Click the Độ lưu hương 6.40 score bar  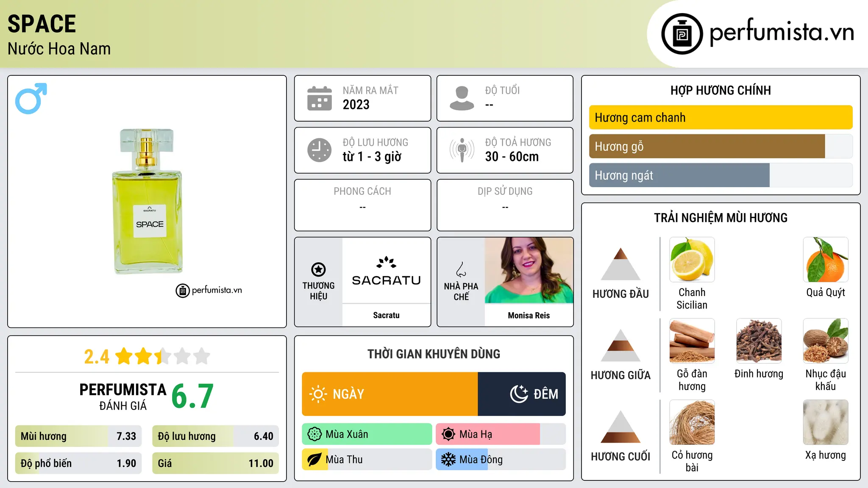click(216, 436)
